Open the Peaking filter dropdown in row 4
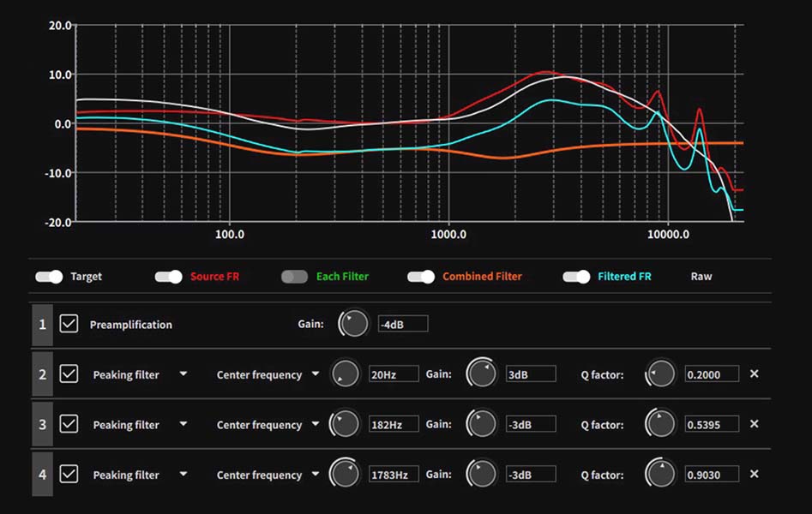The width and height of the screenshot is (812, 514). (x=183, y=475)
